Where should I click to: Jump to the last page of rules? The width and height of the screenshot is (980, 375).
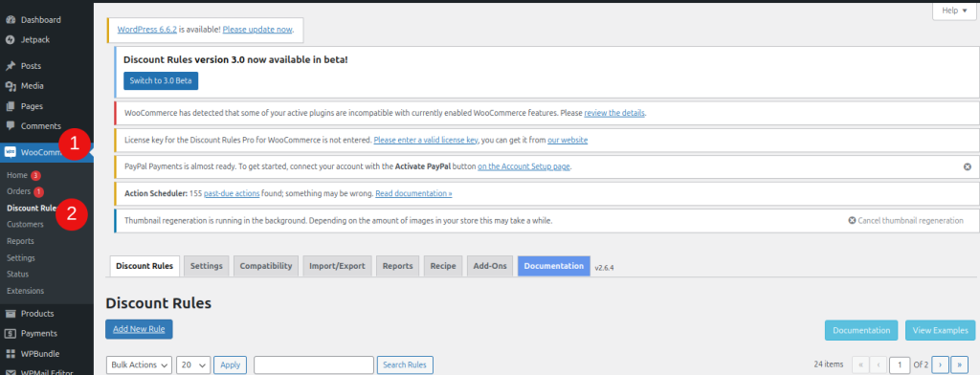(x=959, y=364)
